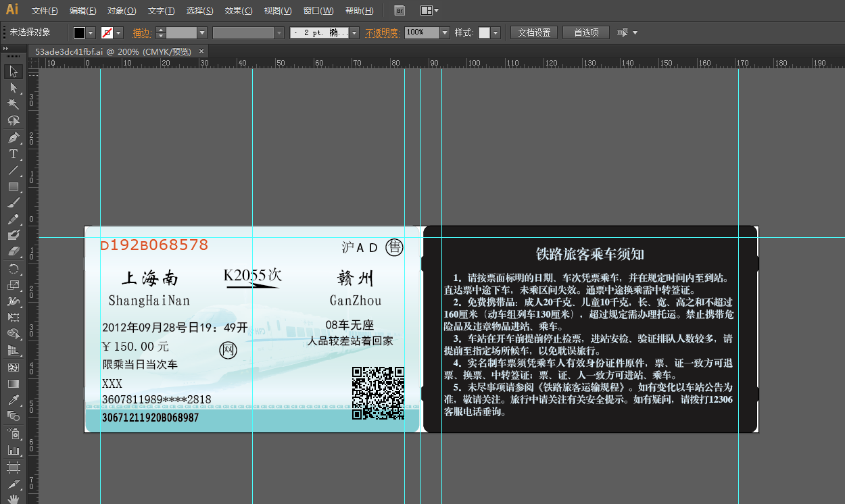Click the stroke weight value field

point(181,32)
